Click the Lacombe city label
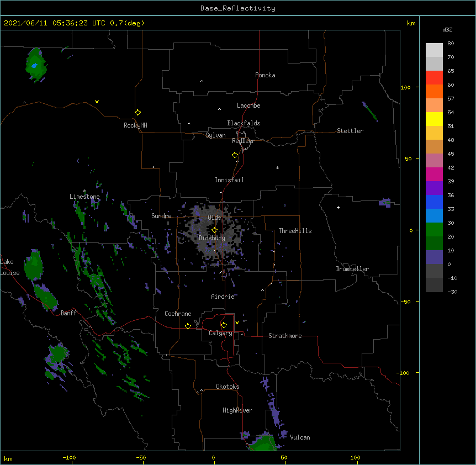The width and height of the screenshot is (476, 465). pyautogui.click(x=248, y=105)
